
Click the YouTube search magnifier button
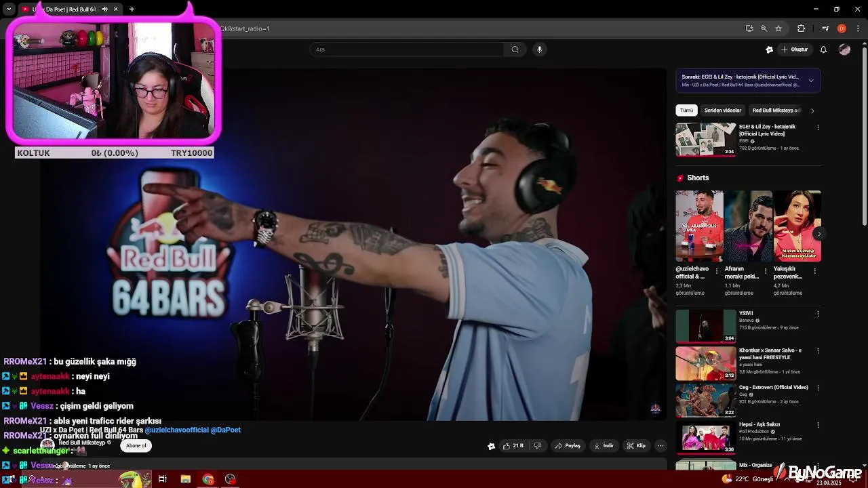(x=515, y=49)
